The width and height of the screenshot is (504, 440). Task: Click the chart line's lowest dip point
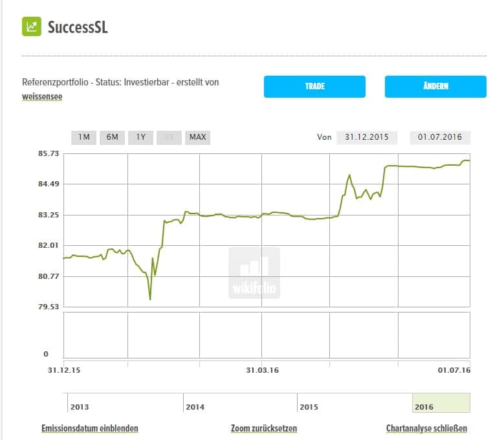pos(150,300)
